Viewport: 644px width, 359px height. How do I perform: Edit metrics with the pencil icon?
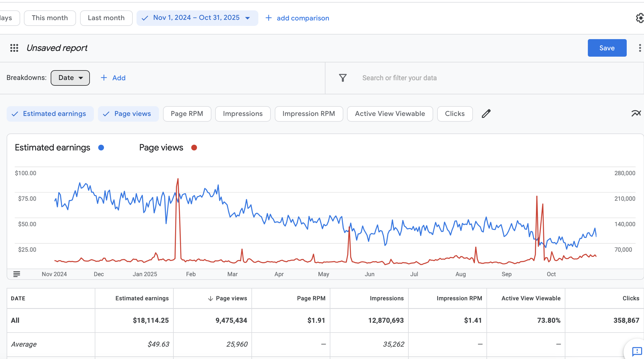(x=486, y=114)
